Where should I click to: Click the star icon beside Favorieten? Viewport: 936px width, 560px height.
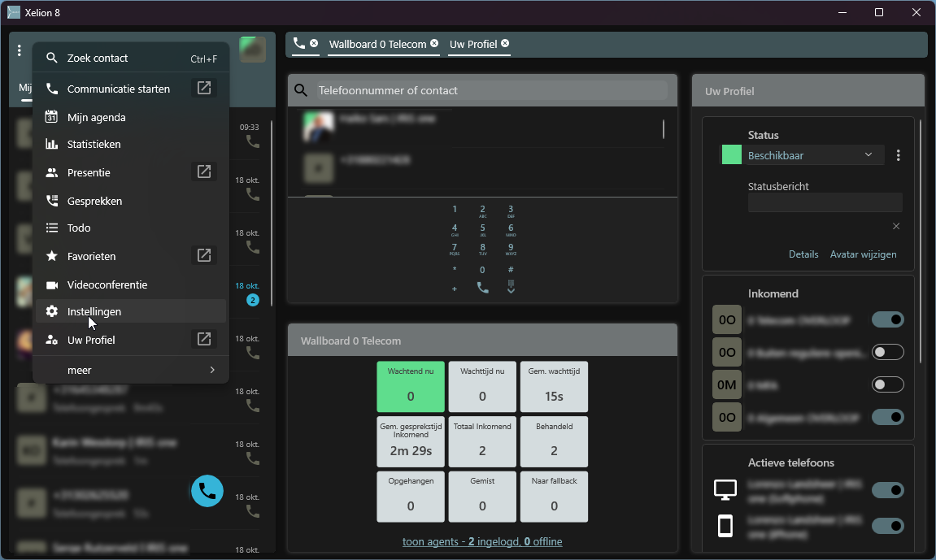(x=52, y=256)
